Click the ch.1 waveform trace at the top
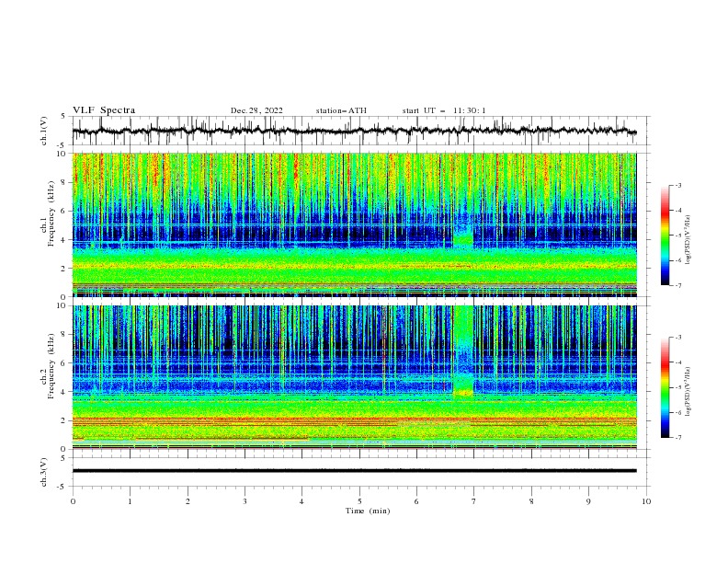The width and height of the screenshot is (728, 563). coord(355,131)
